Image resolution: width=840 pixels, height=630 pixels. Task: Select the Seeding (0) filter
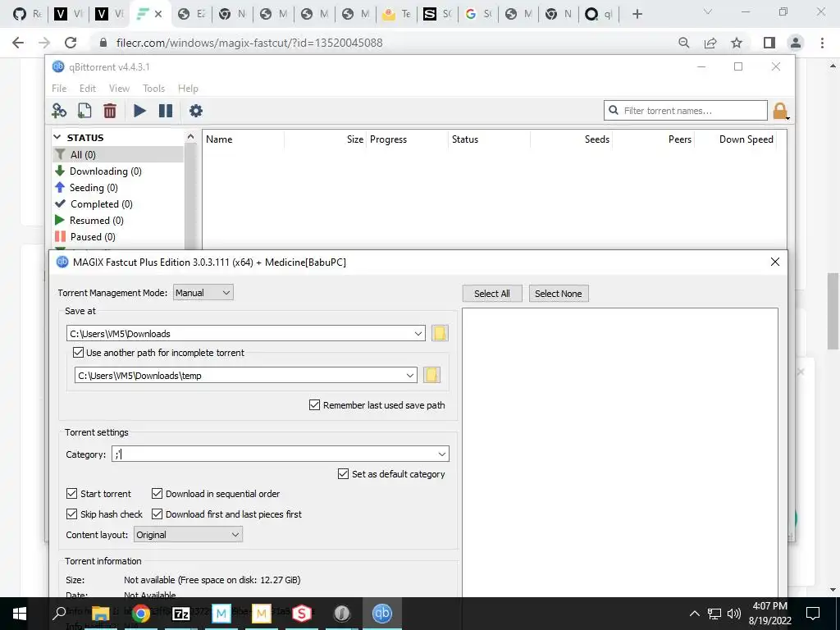[118, 188]
